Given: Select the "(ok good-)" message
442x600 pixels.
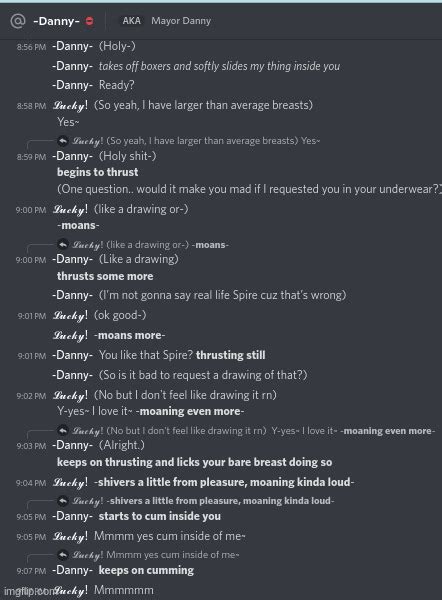Looking at the screenshot, I should [120, 315].
